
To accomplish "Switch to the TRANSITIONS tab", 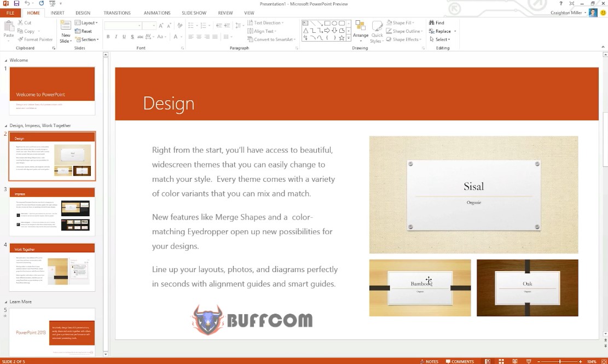I will point(117,13).
